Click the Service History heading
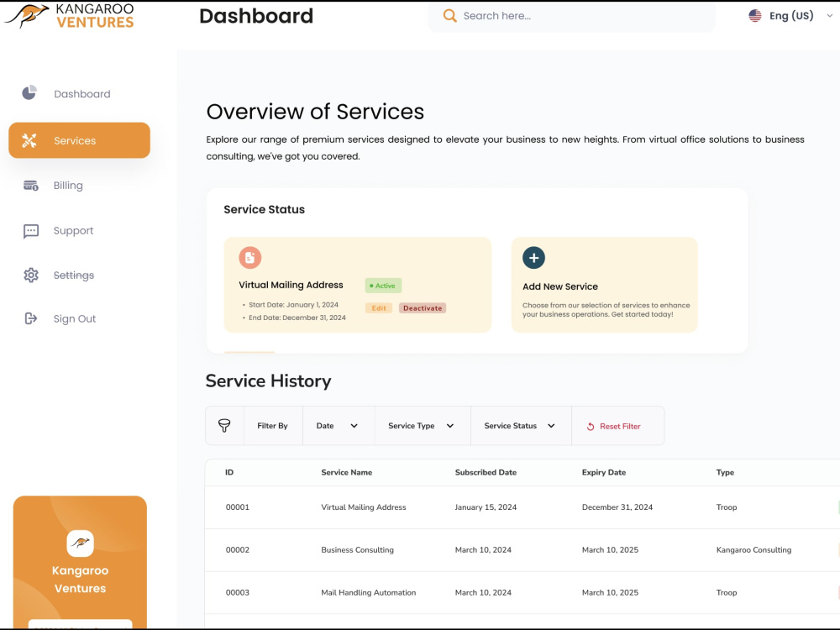The image size is (840, 630). pyautogui.click(x=269, y=381)
